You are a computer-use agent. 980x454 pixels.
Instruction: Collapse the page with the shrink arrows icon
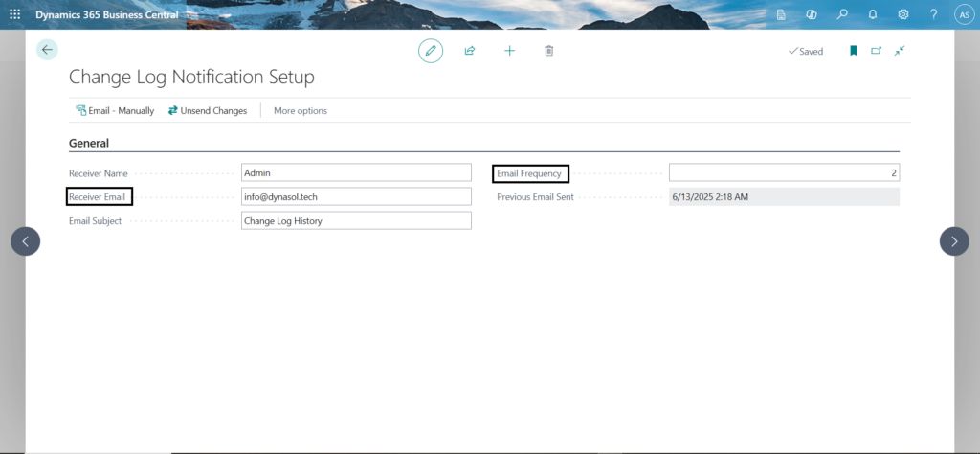coord(900,51)
